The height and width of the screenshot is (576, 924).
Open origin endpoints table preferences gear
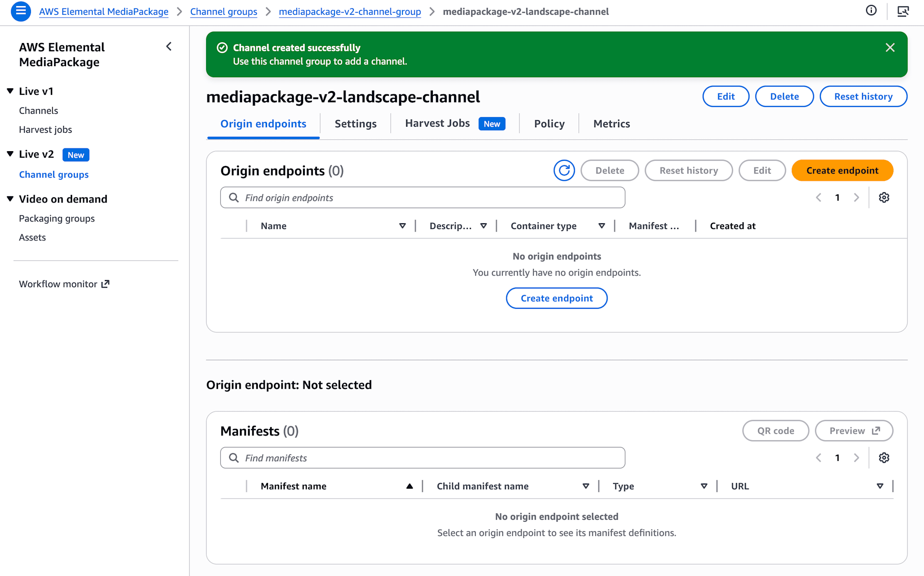[884, 197]
